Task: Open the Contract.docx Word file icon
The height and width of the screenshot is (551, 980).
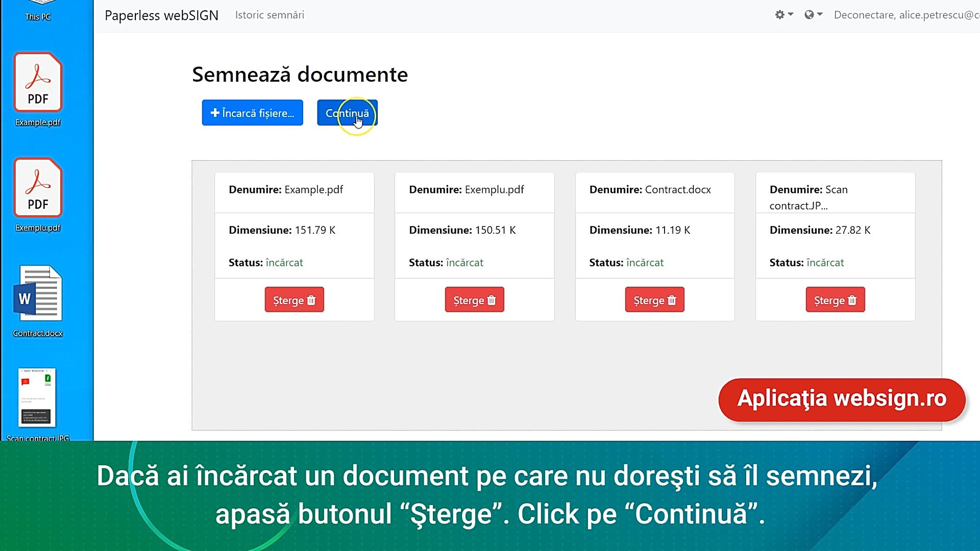Action: [38, 294]
